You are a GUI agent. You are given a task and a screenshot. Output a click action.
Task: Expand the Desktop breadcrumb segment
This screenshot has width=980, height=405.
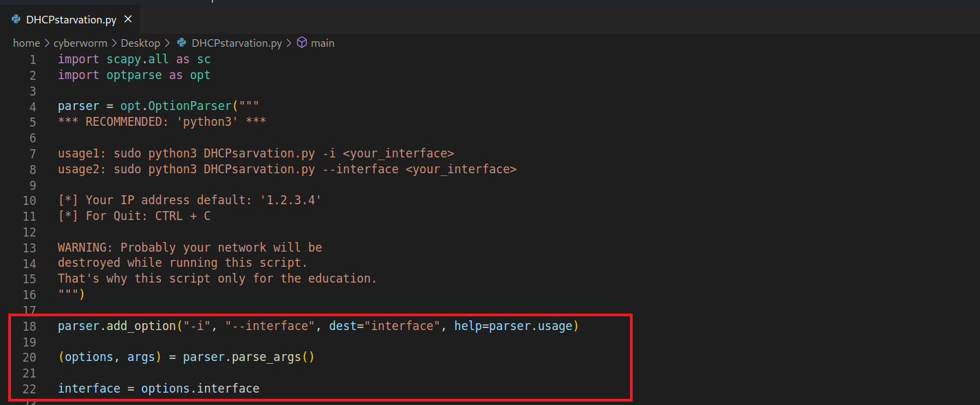[x=140, y=43]
